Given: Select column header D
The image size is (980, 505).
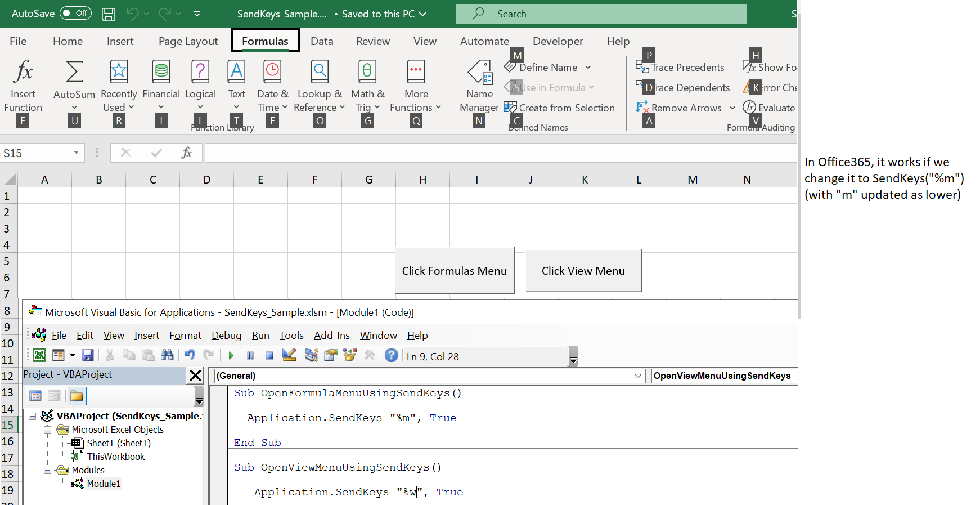Looking at the screenshot, I should 206,180.
